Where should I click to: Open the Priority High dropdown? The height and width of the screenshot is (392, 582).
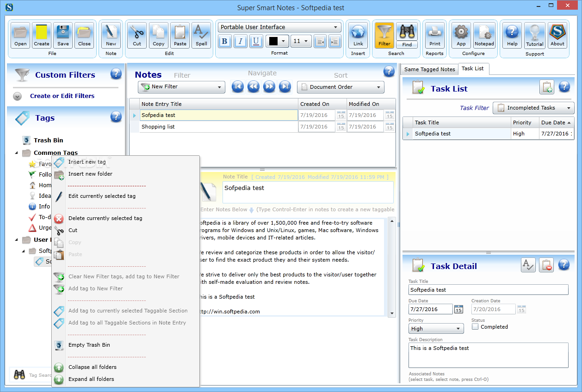coord(436,329)
